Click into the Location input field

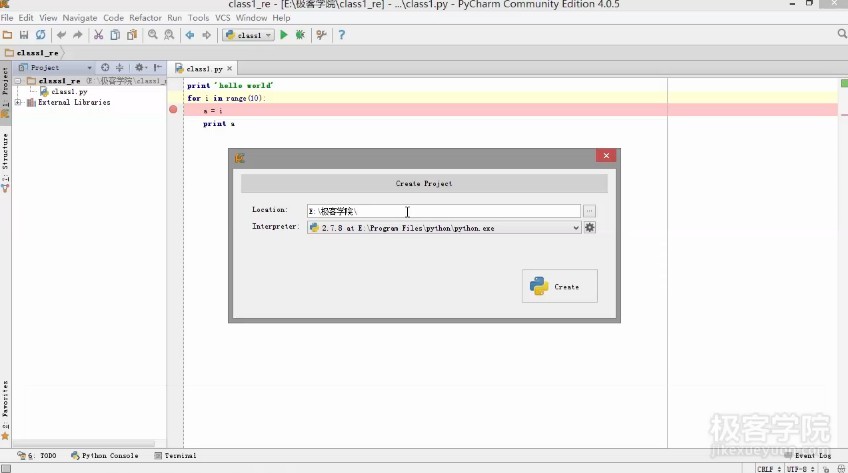click(x=444, y=211)
